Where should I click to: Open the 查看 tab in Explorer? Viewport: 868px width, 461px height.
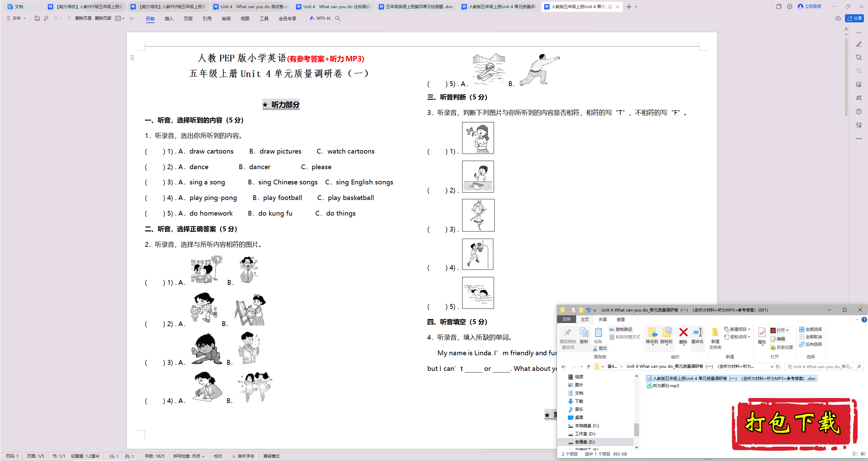click(x=620, y=320)
